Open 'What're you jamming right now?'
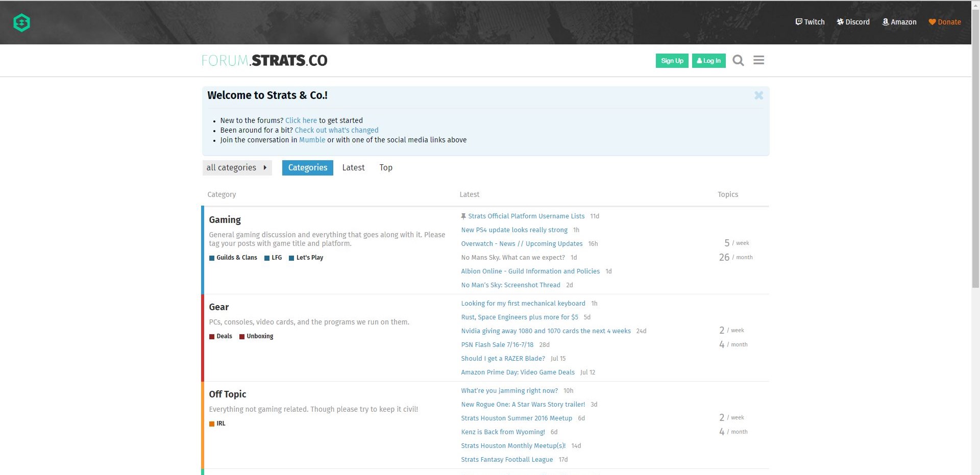 tap(509, 391)
